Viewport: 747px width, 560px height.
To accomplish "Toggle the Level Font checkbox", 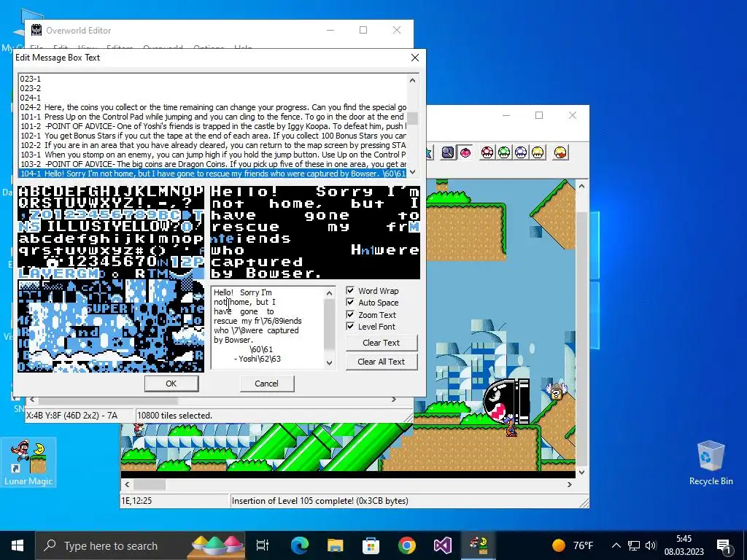I will click(350, 326).
